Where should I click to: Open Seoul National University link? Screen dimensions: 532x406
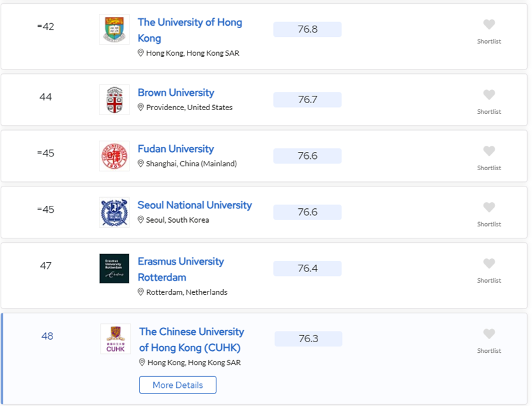pyautogui.click(x=194, y=205)
